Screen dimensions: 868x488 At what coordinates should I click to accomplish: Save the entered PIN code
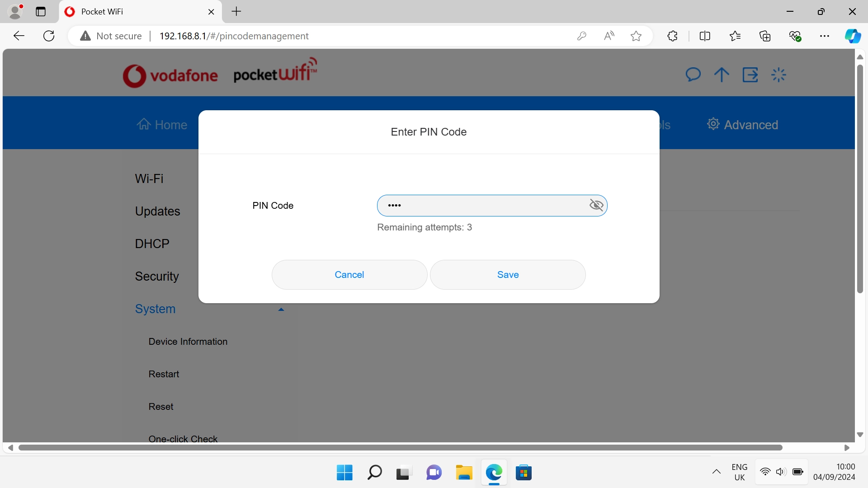pyautogui.click(x=508, y=275)
